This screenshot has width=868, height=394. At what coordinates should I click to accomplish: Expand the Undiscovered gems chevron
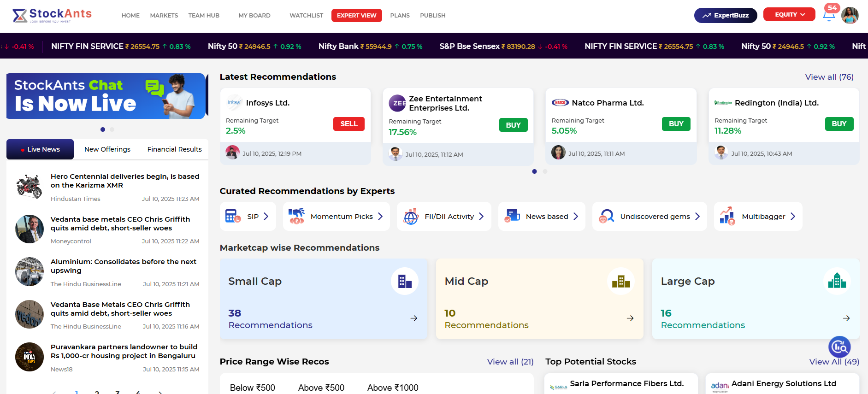tap(697, 216)
